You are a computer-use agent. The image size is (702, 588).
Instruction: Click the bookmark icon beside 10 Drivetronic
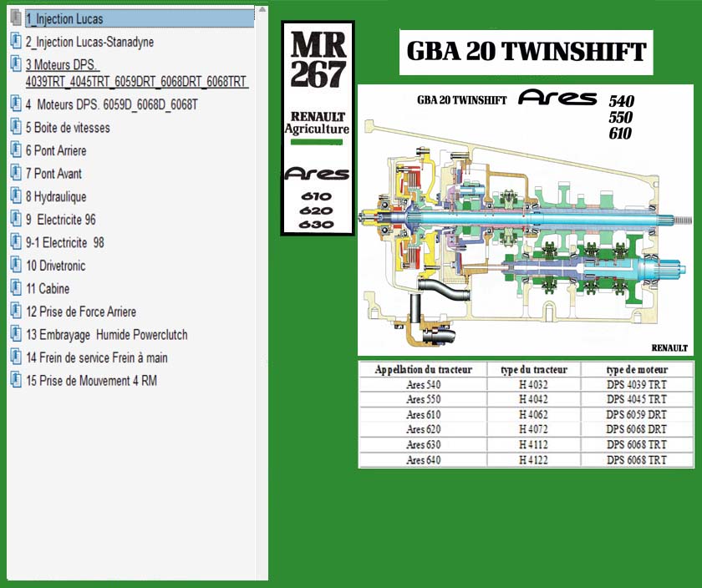pyautogui.click(x=16, y=265)
